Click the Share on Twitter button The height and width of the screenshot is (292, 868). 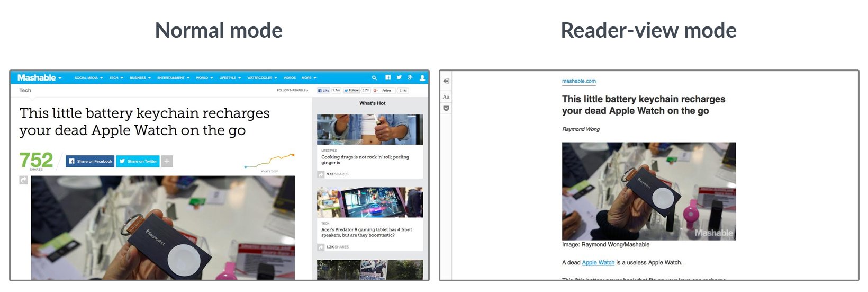pyautogui.click(x=138, y=161)
